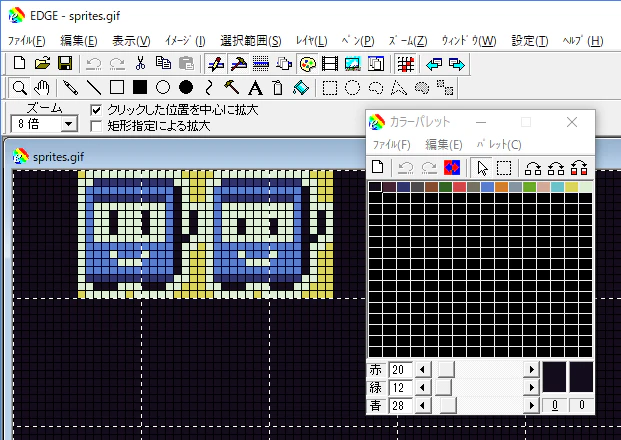Select the line drawing tool

94,88
